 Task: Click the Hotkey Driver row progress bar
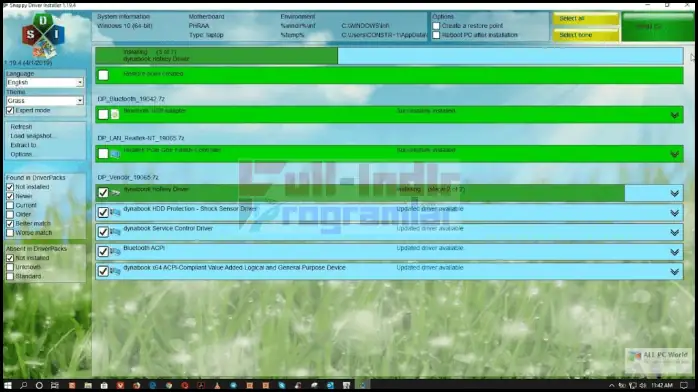point(389,193)
